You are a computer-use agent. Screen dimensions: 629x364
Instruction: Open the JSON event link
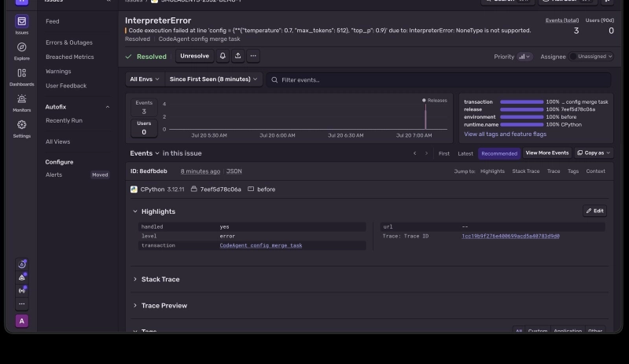234,171
